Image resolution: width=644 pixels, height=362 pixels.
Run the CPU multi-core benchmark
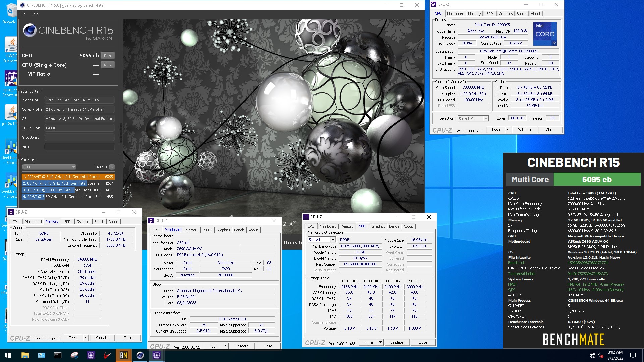click(x=107, y=56)
